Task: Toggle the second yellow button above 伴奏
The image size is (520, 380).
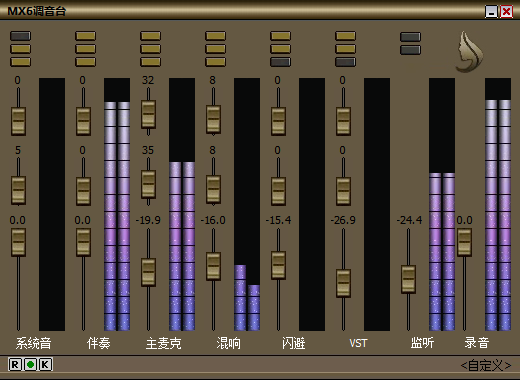Action: [x=85, y=49]
